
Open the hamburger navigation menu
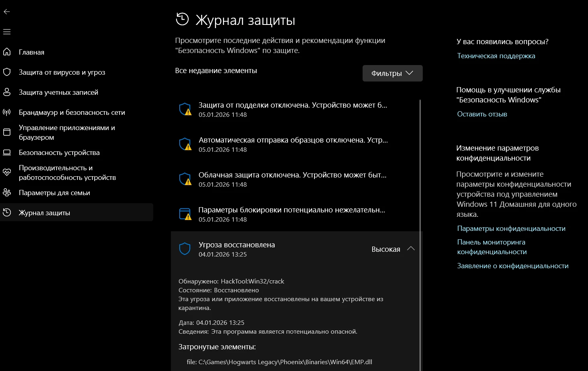(x=7, y=32)
